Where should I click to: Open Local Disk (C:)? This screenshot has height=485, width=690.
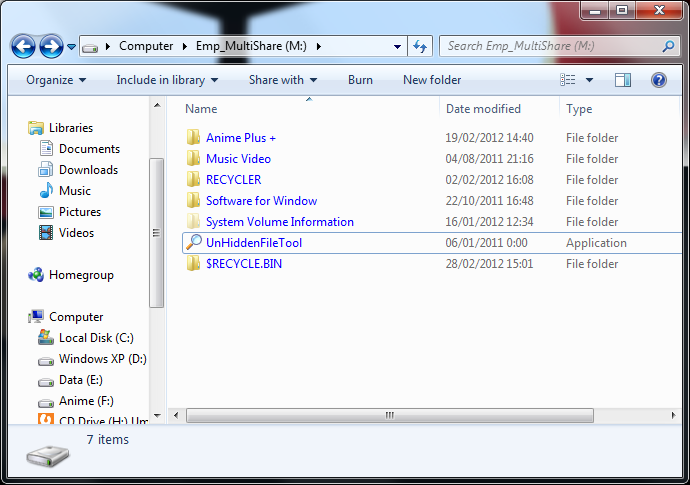(x=96, y=338)
